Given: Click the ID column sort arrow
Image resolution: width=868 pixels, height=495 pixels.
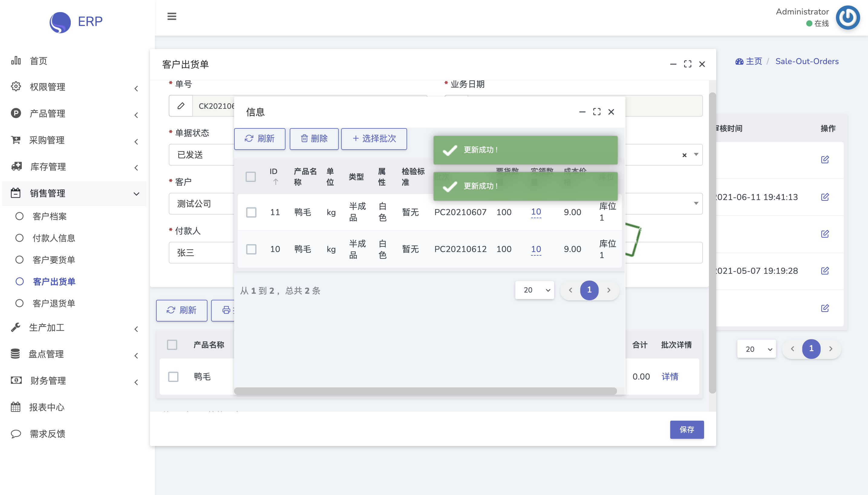Looking at the screenshot, I should pyautogui.click(x=276, y=182).
